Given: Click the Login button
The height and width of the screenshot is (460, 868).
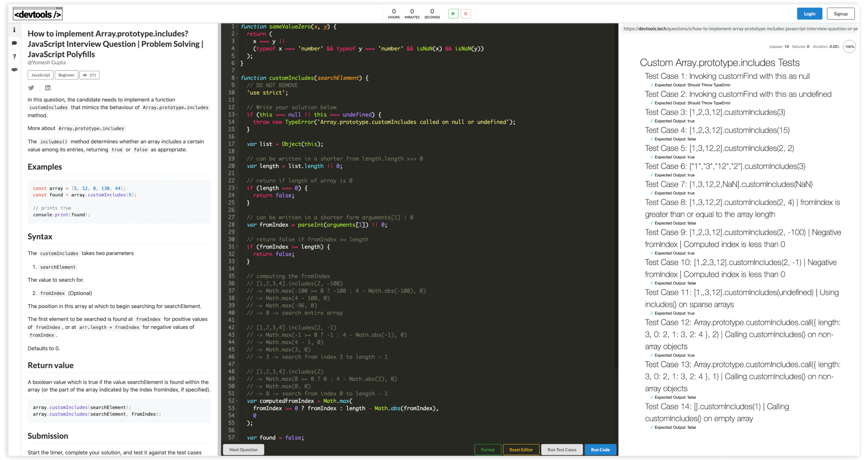Looking at the screenshot, I should (809, 14).
